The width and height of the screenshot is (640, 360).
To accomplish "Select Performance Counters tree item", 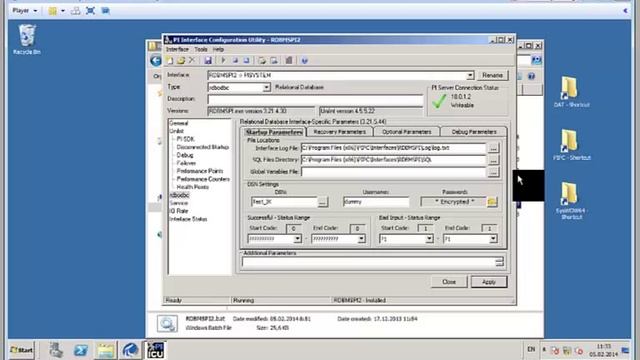I will 203,179.
